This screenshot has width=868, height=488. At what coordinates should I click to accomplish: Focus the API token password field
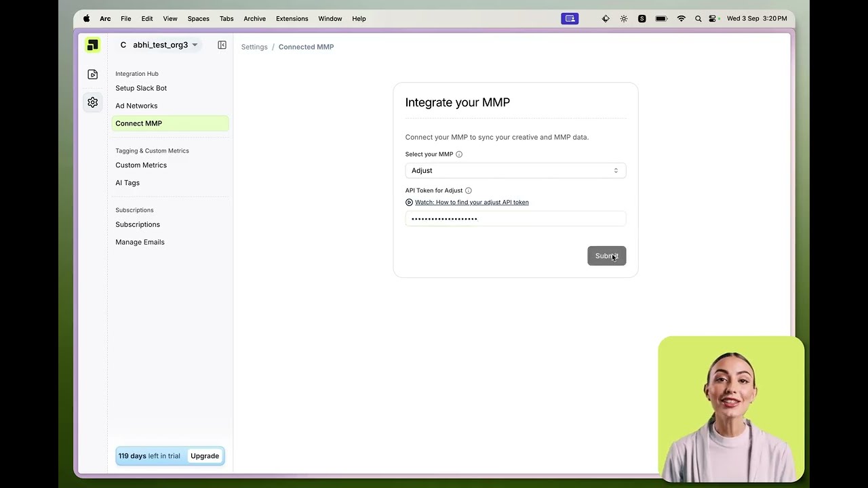[x=515, y=218]
